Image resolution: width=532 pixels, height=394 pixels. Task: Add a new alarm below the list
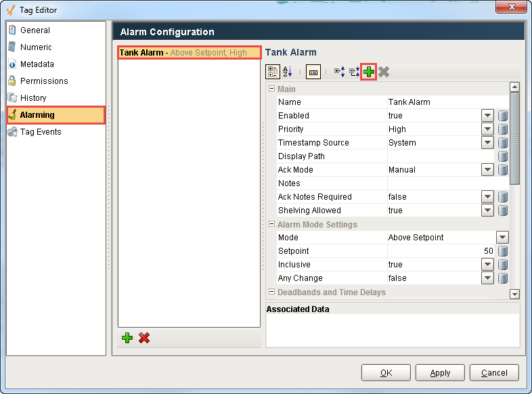[x=127, y=338]
